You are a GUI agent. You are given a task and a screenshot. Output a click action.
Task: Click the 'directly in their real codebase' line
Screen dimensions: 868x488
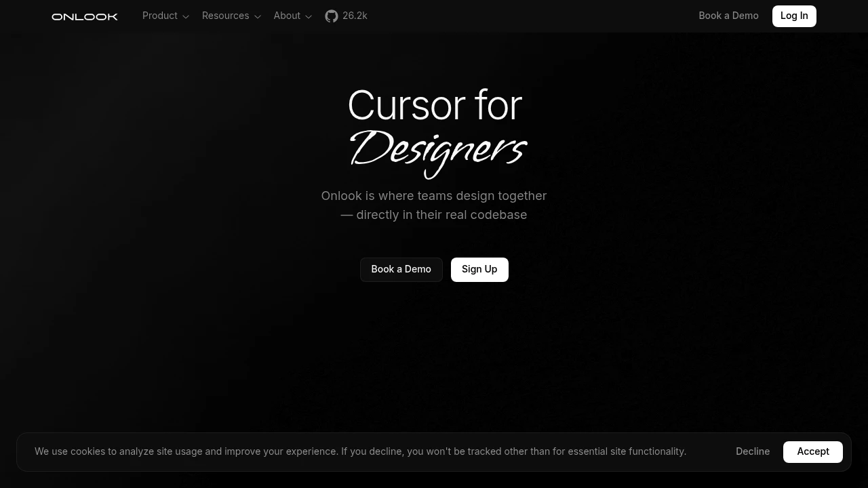coord(434,215)
